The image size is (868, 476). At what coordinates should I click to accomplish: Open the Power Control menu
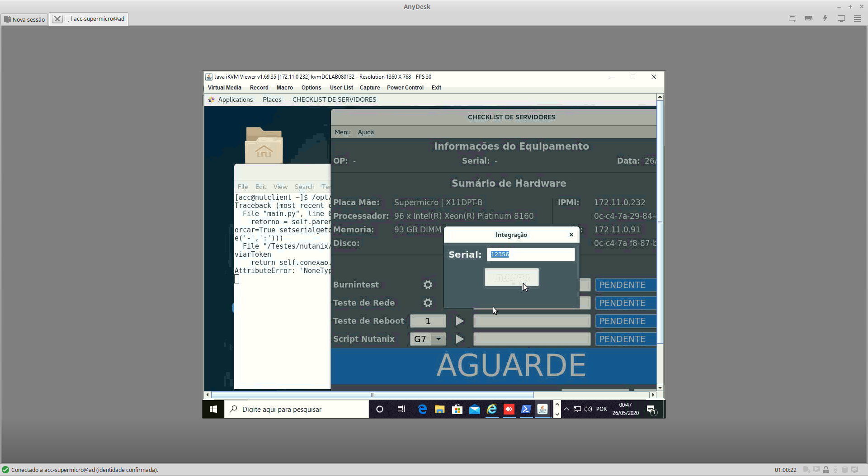405,88
